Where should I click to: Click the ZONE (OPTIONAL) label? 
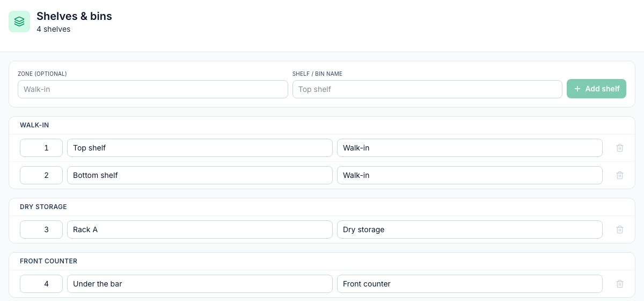tap(42, 74)
